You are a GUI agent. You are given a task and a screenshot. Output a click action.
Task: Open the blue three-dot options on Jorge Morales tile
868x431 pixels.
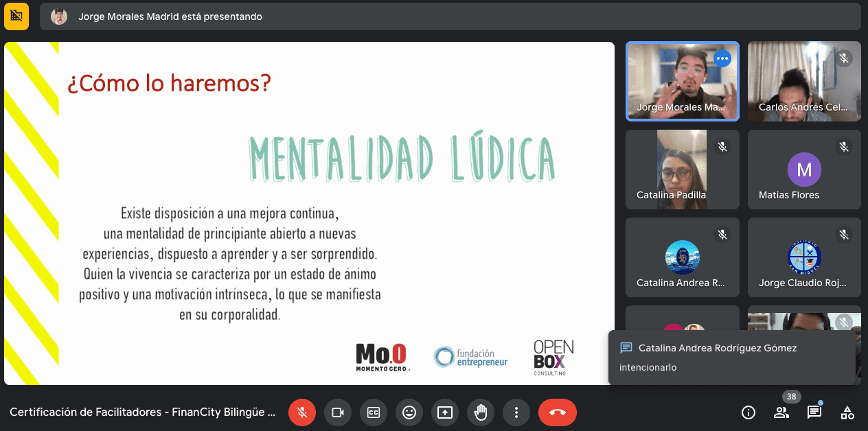tap(722, 58)
